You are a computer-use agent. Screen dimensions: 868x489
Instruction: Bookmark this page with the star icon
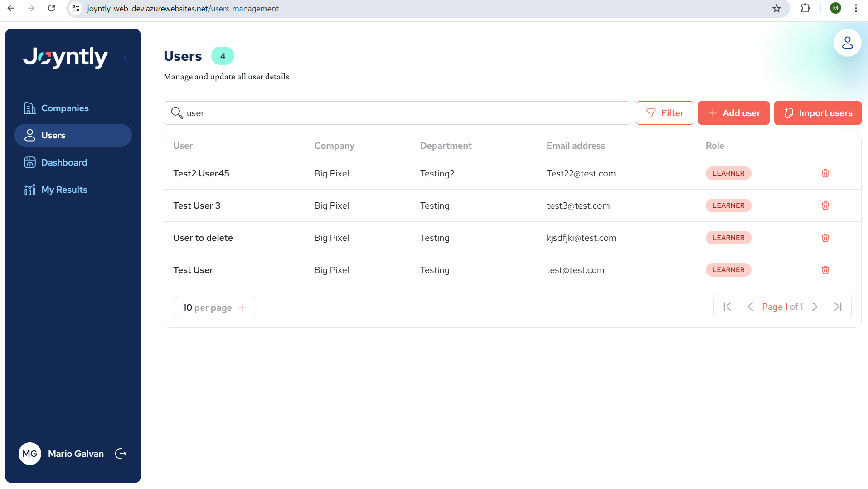776,9
